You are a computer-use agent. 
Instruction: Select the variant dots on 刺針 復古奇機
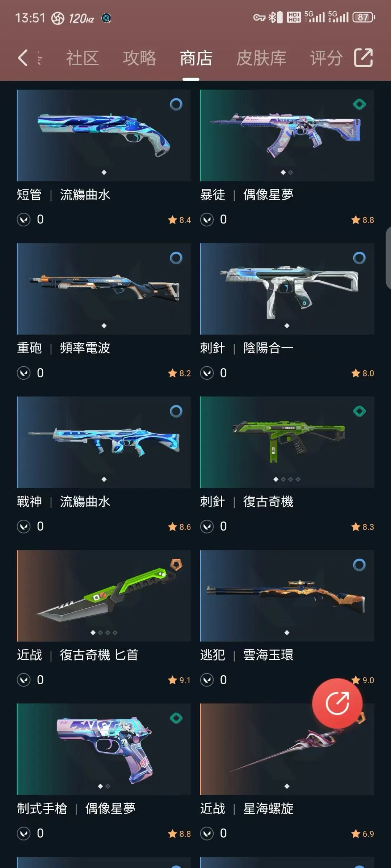[287, 479]
